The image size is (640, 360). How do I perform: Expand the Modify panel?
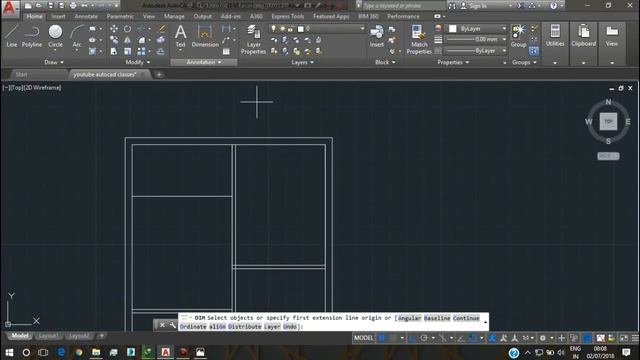pos(138,62)
